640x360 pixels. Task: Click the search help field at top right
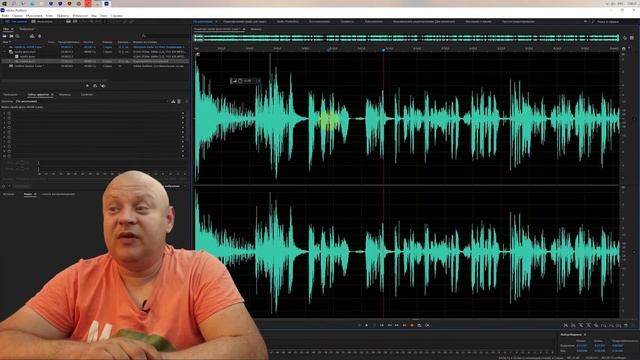pyautogui.click(x=608, y=21)
